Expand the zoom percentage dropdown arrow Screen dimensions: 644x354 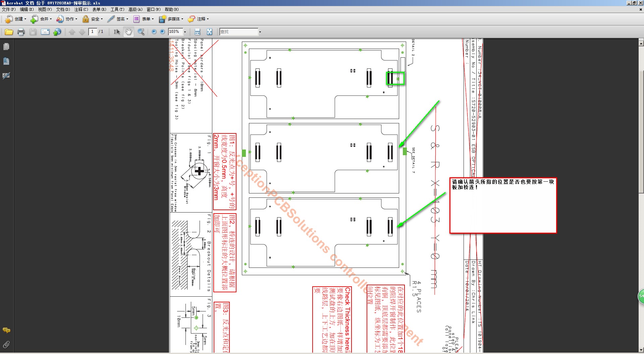click(185, 32)
